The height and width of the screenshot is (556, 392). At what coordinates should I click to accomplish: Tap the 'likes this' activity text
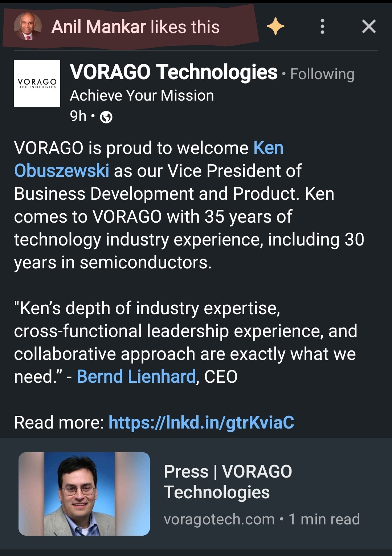[x=185, y=27]
